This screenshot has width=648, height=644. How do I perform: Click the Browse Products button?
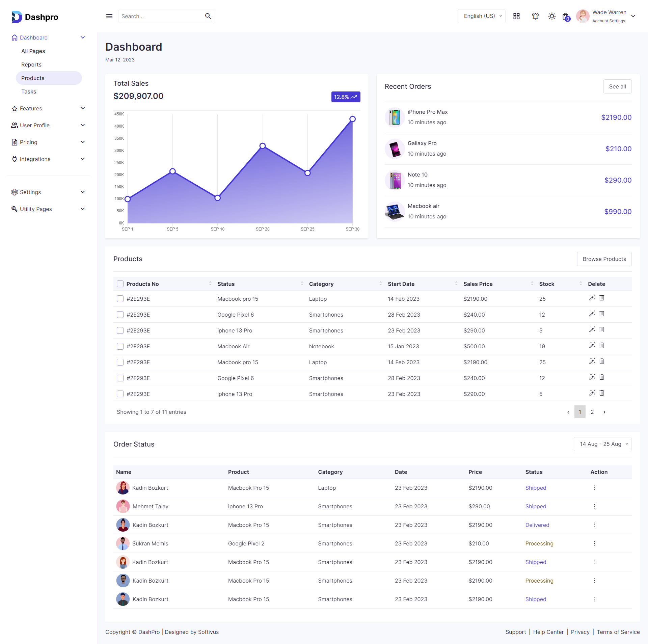(604, 259)
